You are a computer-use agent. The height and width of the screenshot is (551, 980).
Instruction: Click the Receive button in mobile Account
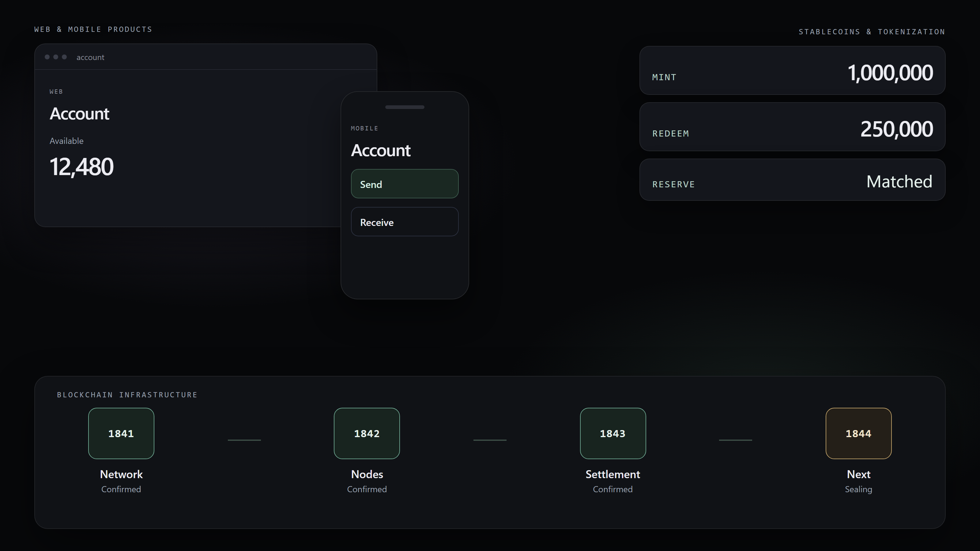tap(404, 222)
